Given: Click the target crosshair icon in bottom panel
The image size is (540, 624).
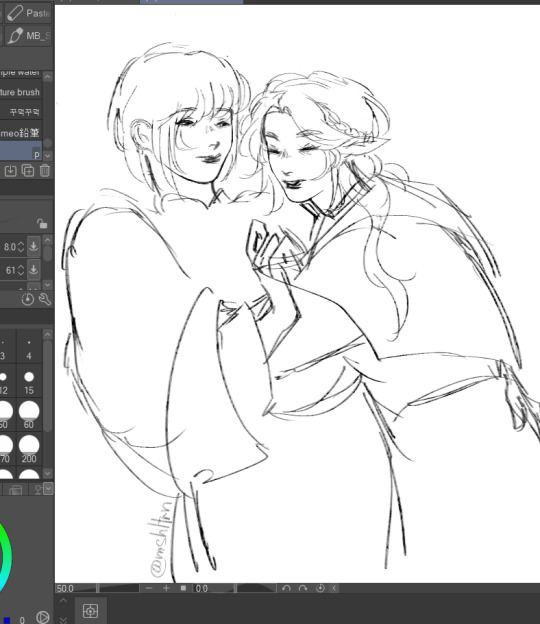Looking at the screenshot, I should [x=90, y=611].
